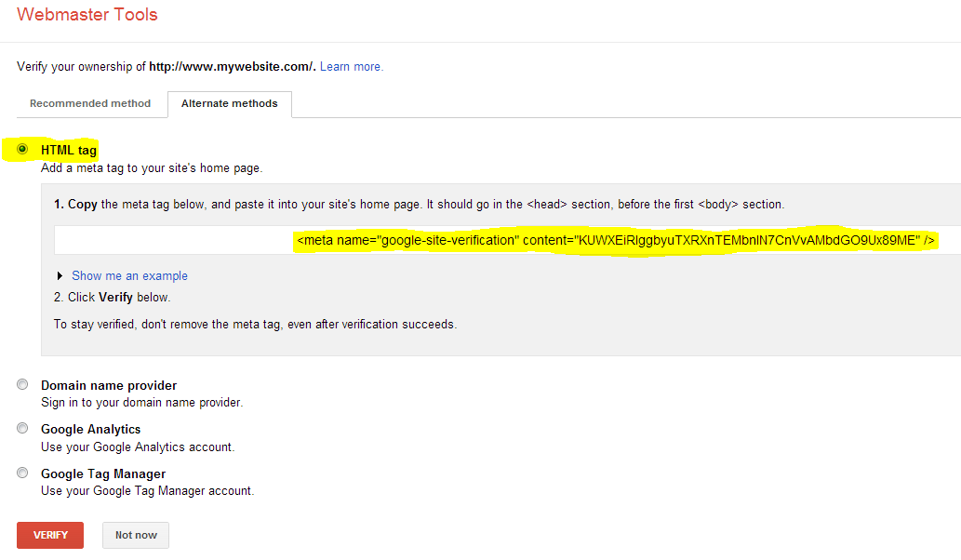This screenshot has height=560, width=961.
Task: Click the '2. Click Verify below' step text
Action: click(x=113, y=297)
